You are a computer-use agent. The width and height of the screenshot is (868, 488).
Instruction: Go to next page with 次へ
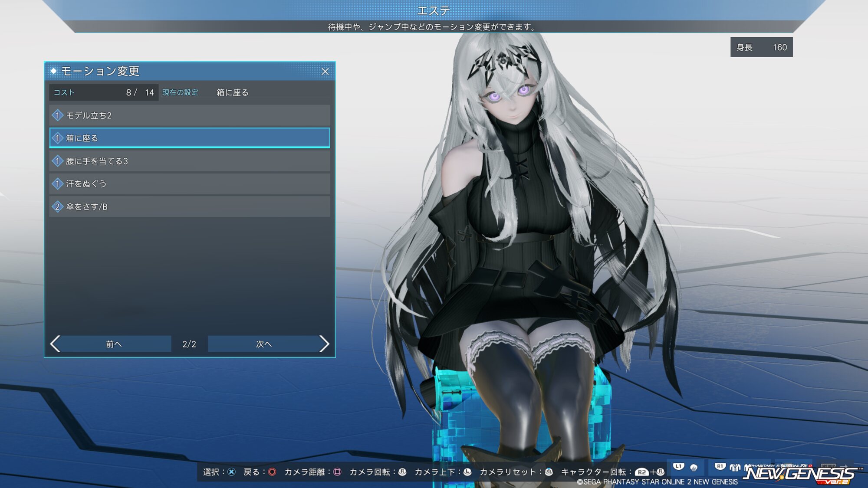(x=263, y=344)
